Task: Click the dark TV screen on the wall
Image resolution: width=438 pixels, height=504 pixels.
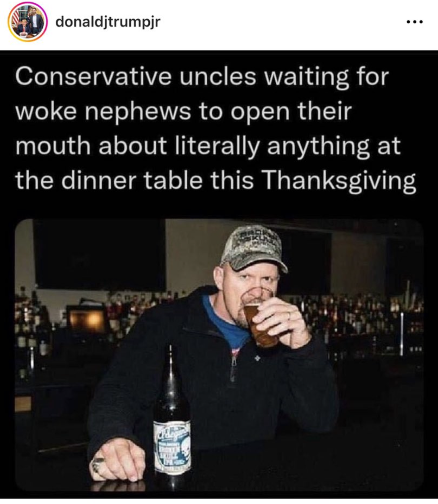Action: click(99, 255)
